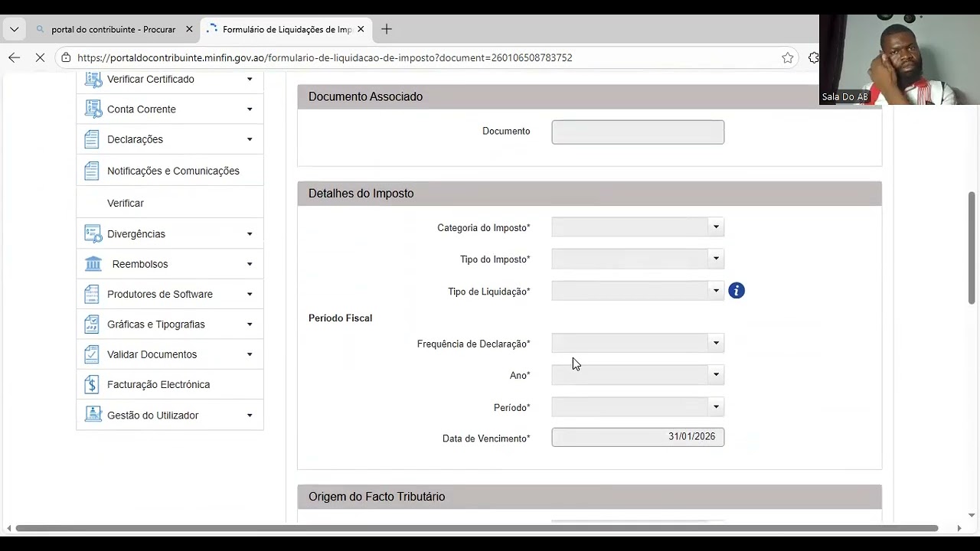The image size is (980, 551).
Task: Expand the Declarações menu arrow
Action: [x=250, y=139]
